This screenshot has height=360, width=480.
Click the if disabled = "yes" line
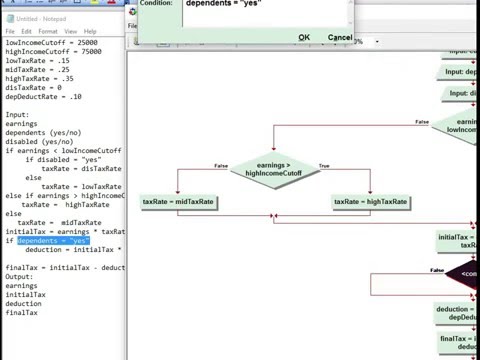63,160
